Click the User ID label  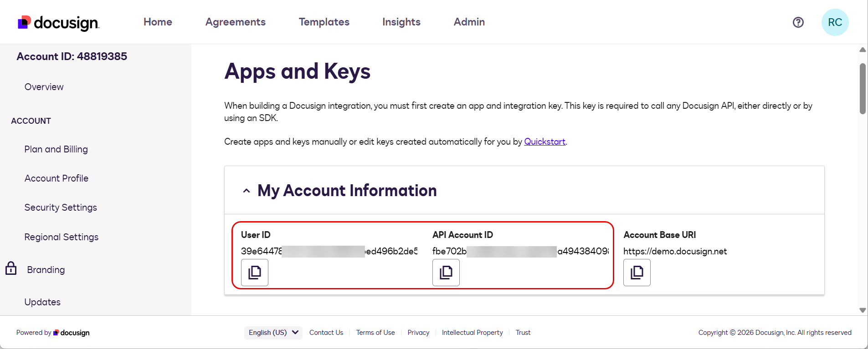tap(256, 235)
